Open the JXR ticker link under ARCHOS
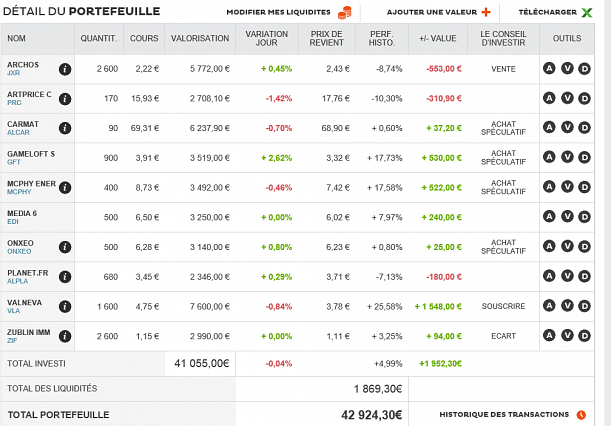Image resolution: width=611 pixels, height=426 pixels. [x=13, y=73]
